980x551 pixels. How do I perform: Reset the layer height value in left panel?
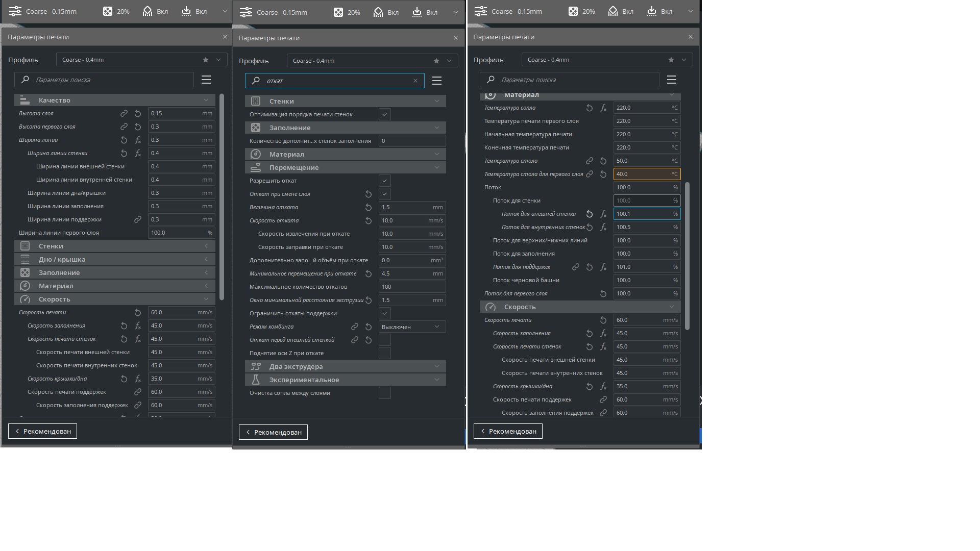(138, 113)
